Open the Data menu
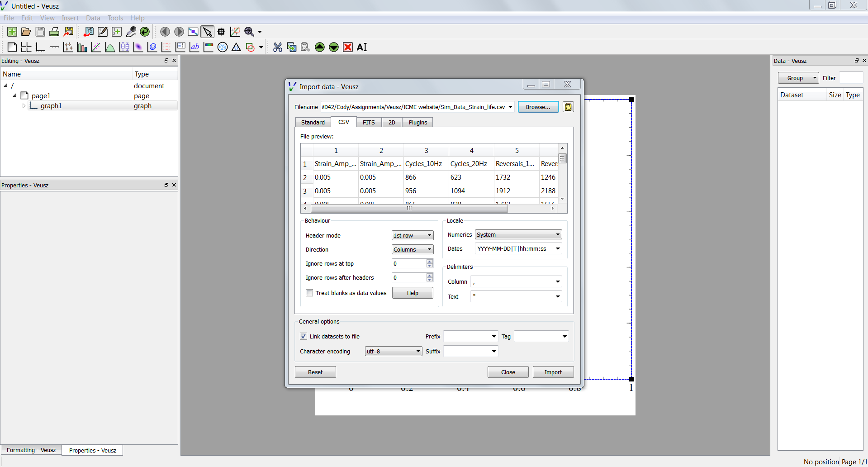 pos(93,18)
